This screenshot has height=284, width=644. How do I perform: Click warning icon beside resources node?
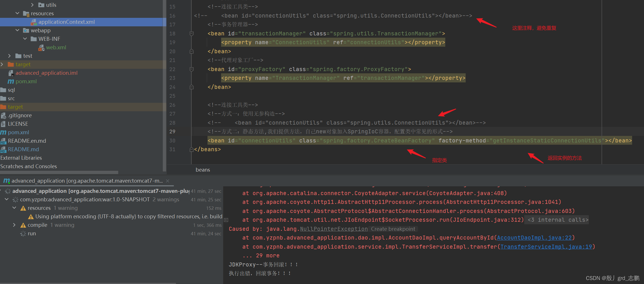pos(23,208)
